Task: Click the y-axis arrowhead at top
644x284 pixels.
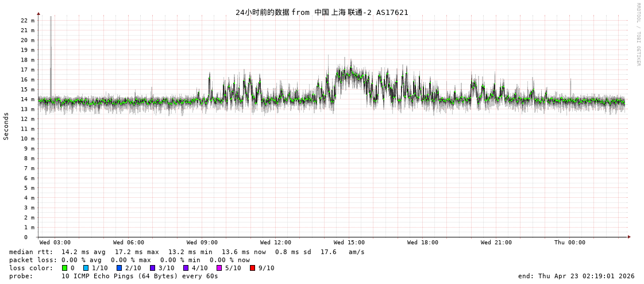Action: point(38,13)
